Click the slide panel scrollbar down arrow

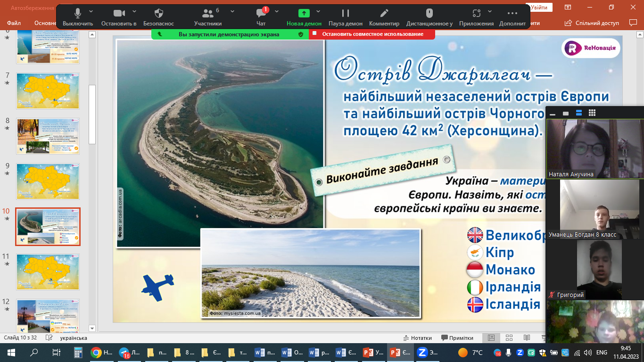click(x=92, y=329)
